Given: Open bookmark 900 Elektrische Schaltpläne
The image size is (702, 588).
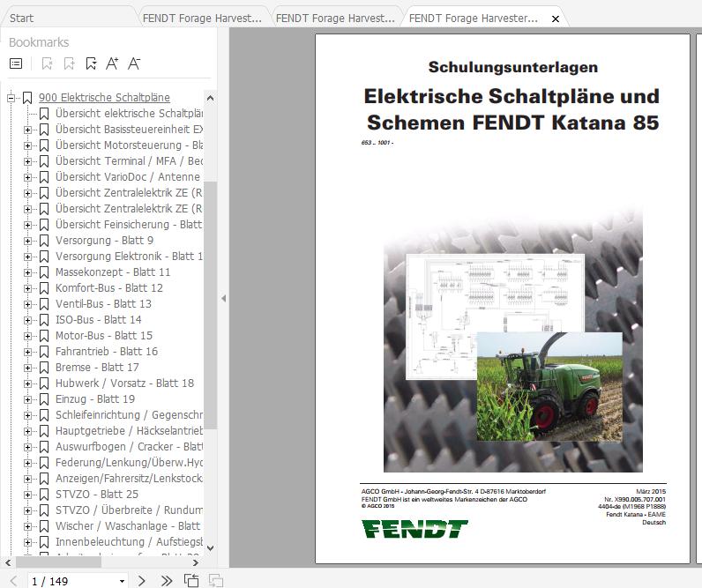Looking at the screenshot, I should [x=104, y=98].
